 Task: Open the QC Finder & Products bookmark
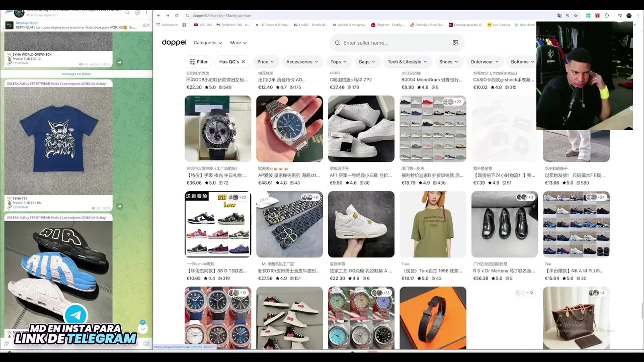272,25
